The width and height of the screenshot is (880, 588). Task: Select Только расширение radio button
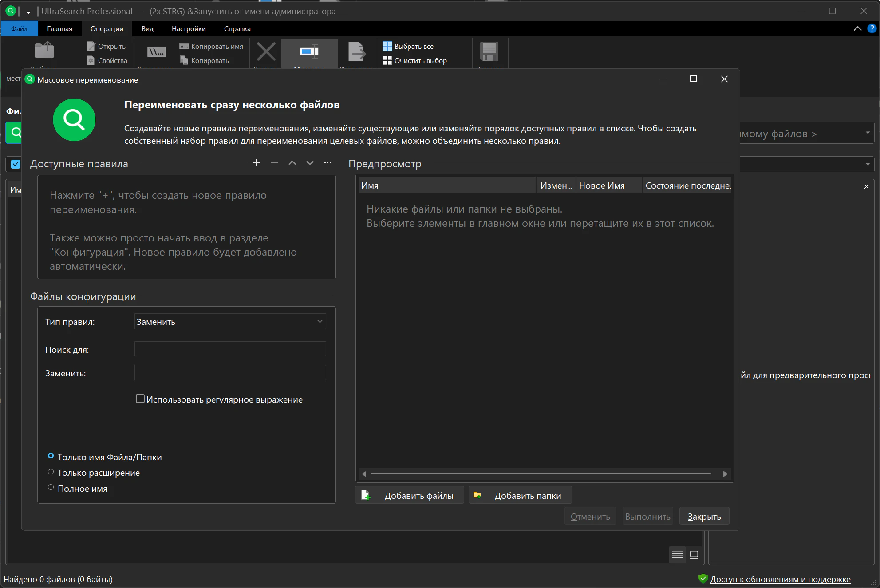51,472
